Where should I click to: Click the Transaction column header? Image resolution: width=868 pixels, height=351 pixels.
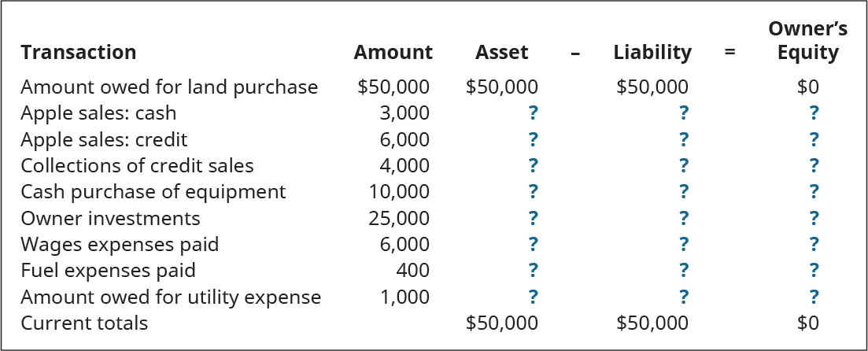[78, 53]
